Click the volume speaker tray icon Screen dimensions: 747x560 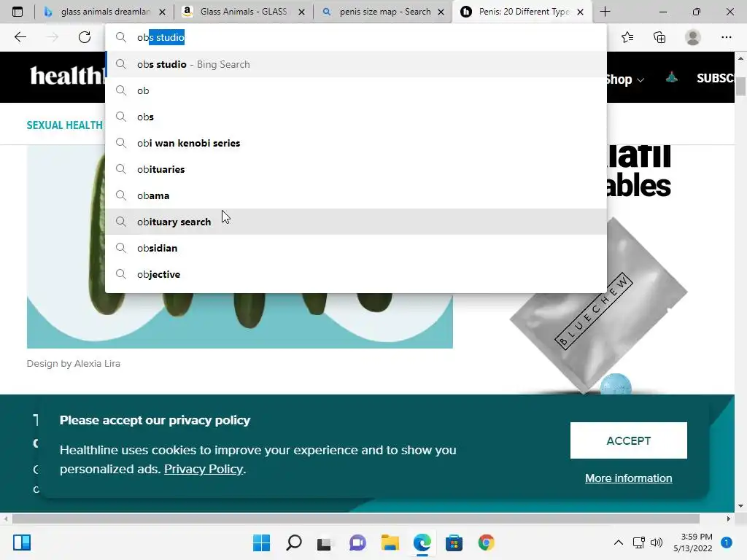657,542
